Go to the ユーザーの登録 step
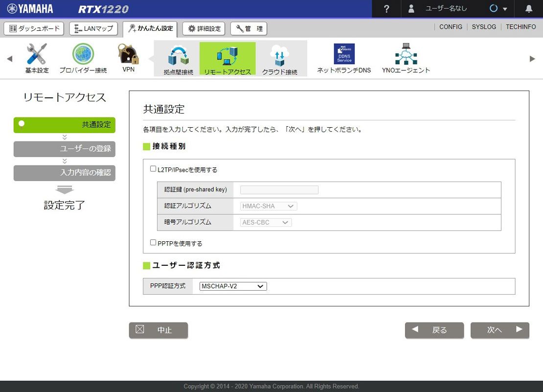The image size is (543, 392). pyautogui.click(x=65, y=149)
